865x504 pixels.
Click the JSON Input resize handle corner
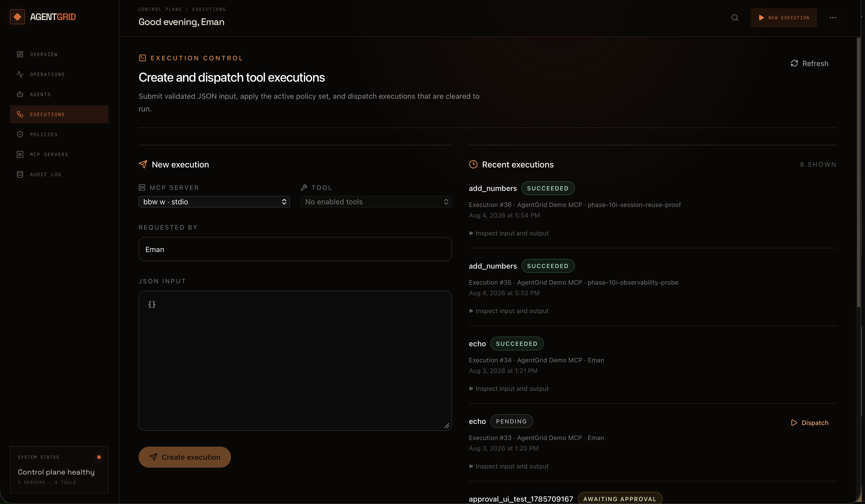click(x=446, y=426)
